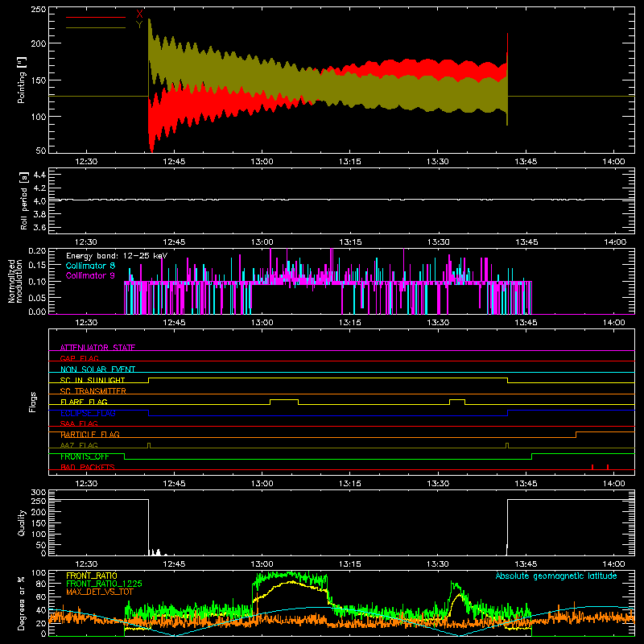
Task: Click 13:30 time label under Quality panel
Action: point(438,564)
